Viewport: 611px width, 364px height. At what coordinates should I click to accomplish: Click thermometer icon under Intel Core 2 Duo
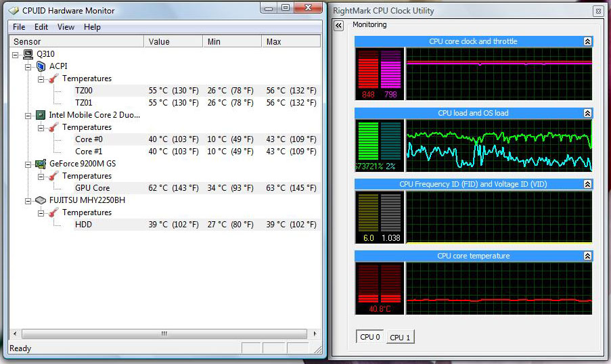pos(53,127)
